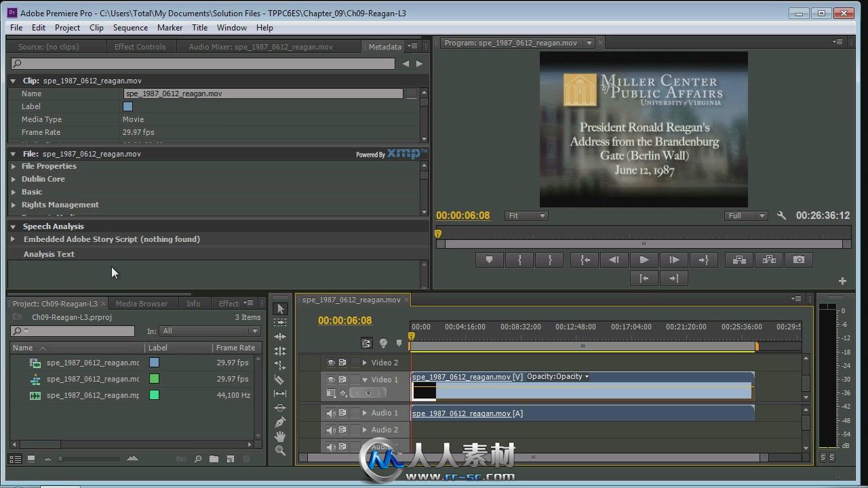Click the blue Label swatch in metadata
Viewport: 868px width, 488px height.
click(x=127, y=106)
